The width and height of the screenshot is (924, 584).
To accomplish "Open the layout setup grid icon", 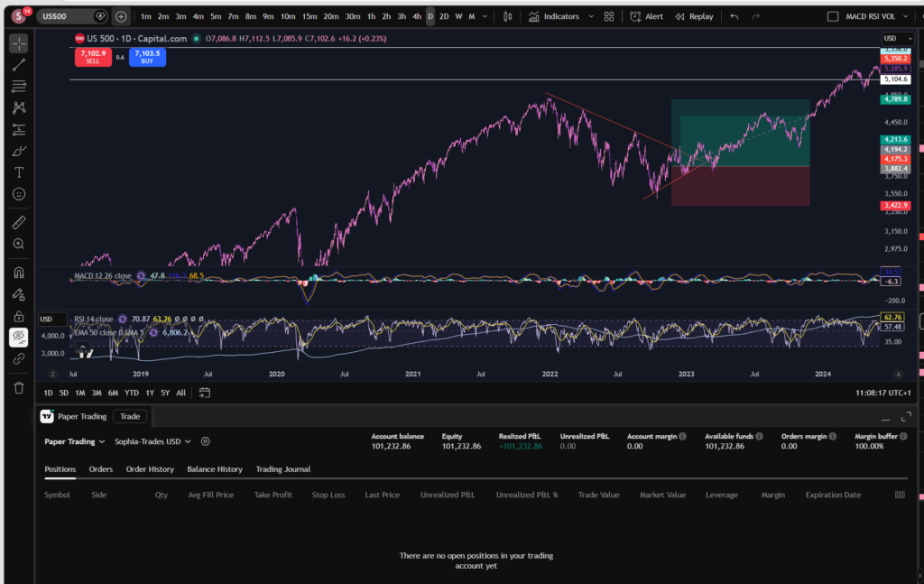I will pos(609,16).
